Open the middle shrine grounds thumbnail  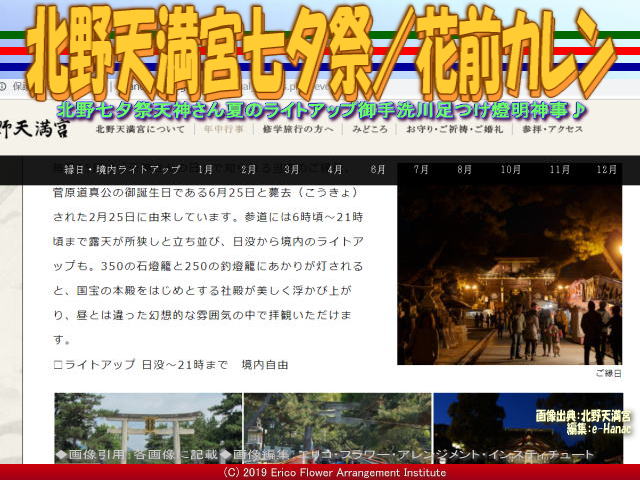tap(338, 428)
